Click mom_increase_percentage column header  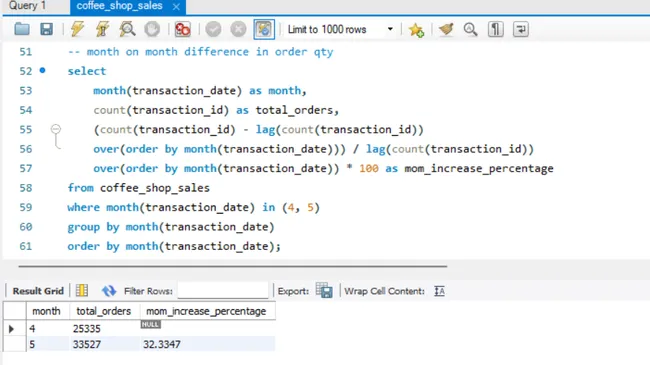[x=207, y=311]
